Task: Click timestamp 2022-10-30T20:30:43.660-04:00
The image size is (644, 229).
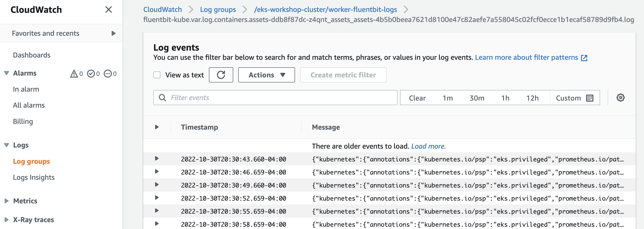Action: (233, 159)
